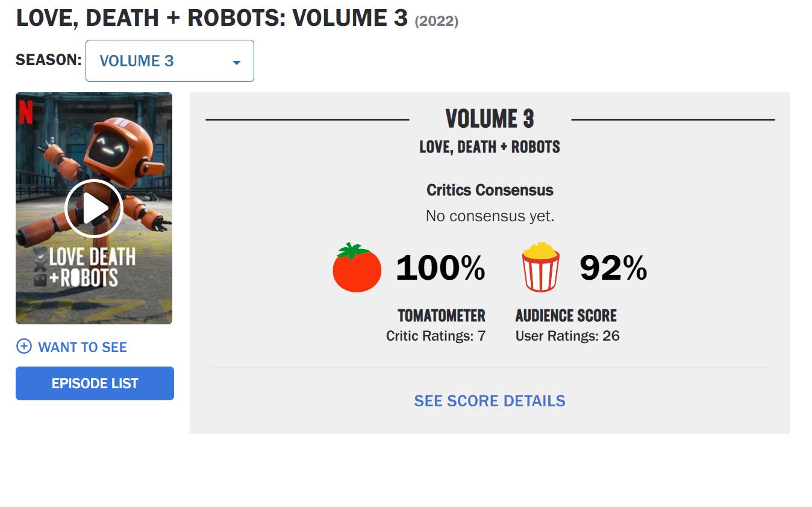Click the Netflix N logo on poster
812x507 pixels.
pyautogui.click(x=26, y=112)
